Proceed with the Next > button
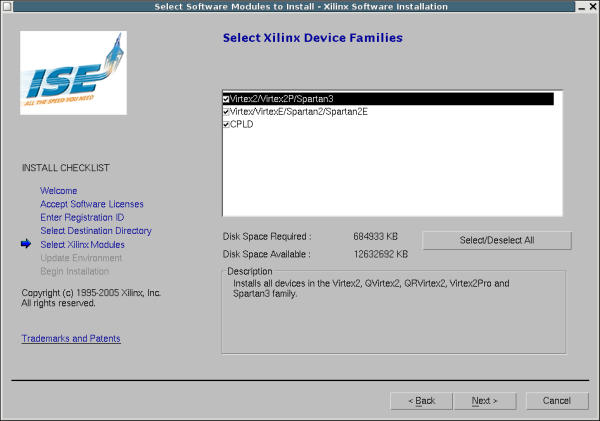Image resolution: width=600 pixels, height=421 pixels. point(485,401)
